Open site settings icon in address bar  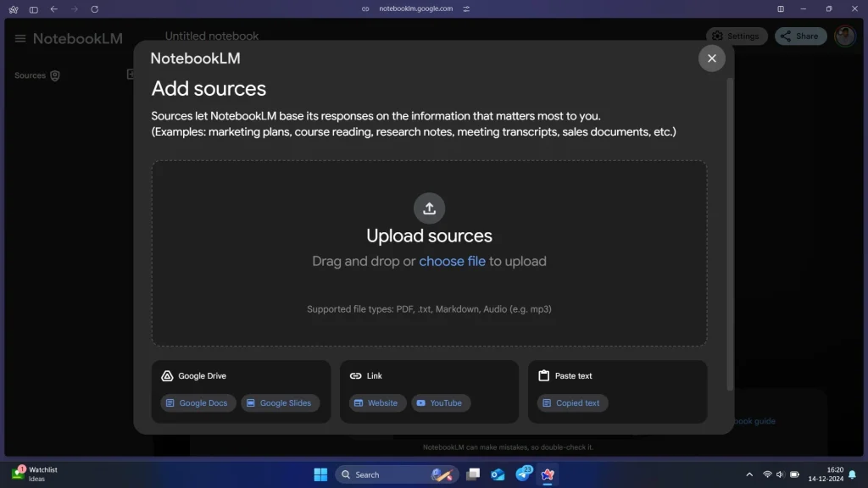pos(466,8)
